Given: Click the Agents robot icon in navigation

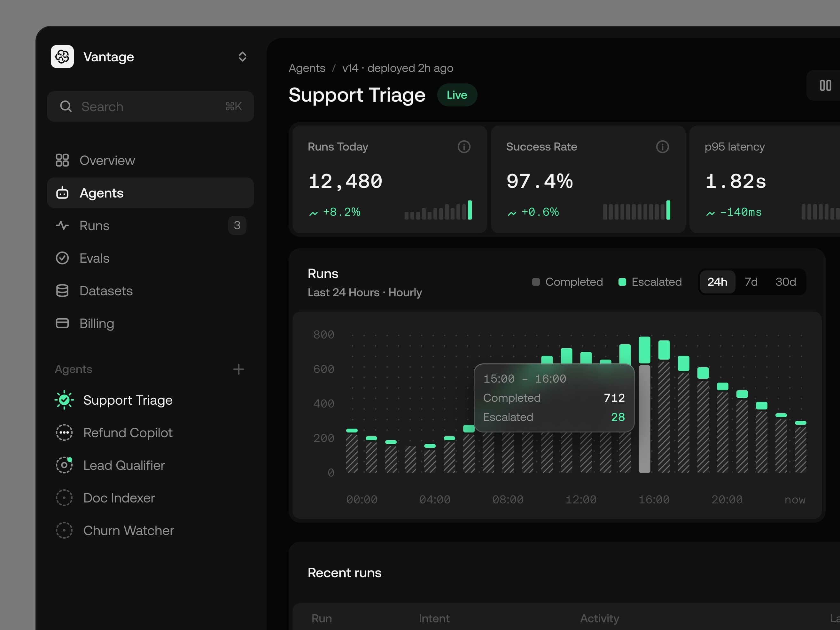Looking at the screenshot, I should pos(62,193).
